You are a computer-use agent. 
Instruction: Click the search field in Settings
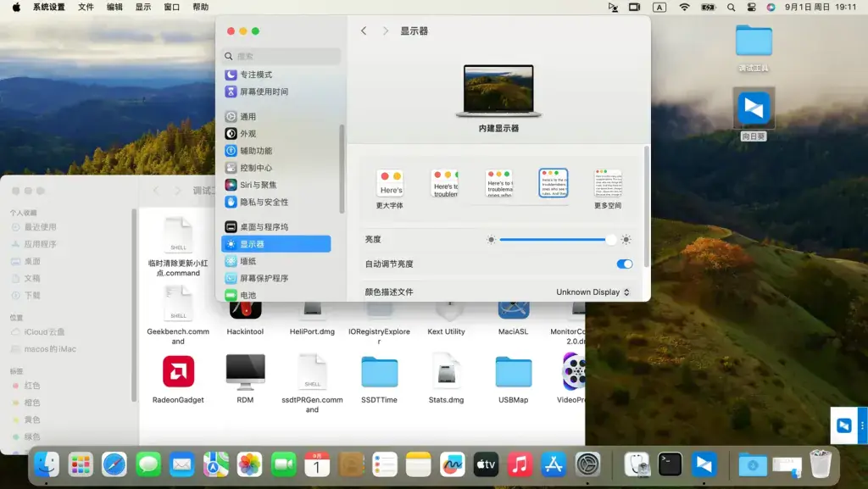(x=281, y=56)
